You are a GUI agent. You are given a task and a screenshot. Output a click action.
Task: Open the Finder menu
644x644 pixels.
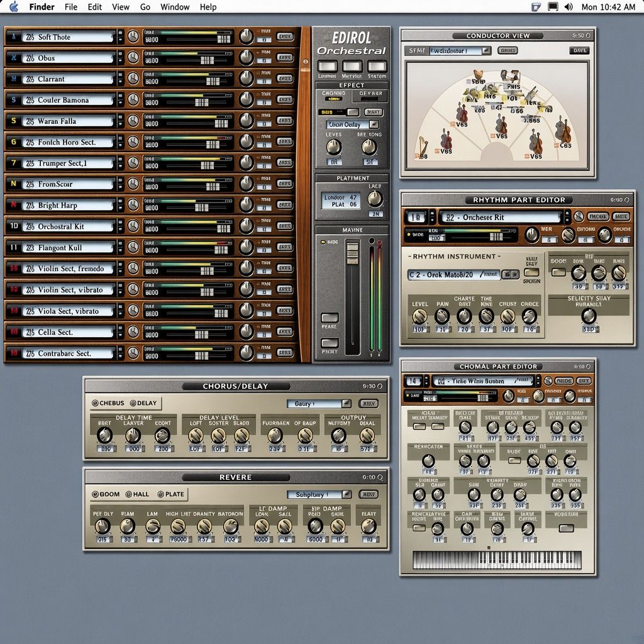click(x=42, y=7)
